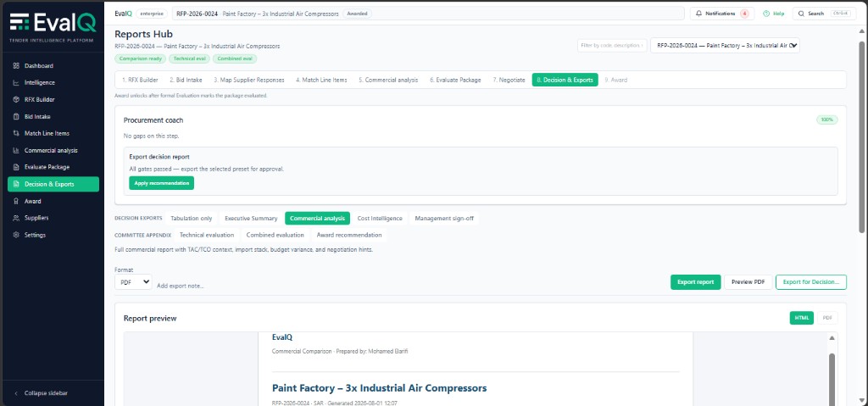This screenshot has width=868, height=406.
Task: Click the Combined eval status tag
Action: (x=235, y=58)
